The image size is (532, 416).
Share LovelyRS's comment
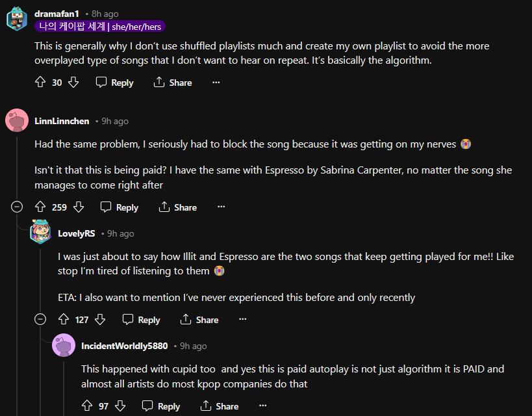(199, 320)
